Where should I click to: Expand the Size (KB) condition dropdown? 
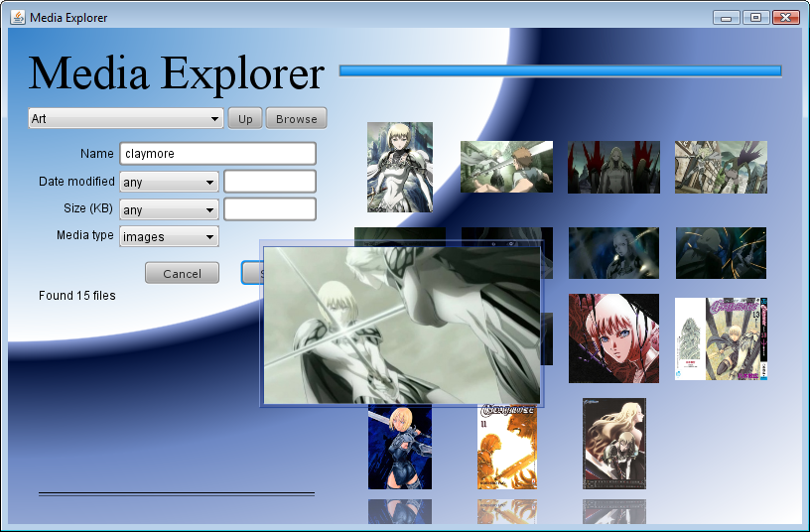pyautogui.click(x=169, y=209)
